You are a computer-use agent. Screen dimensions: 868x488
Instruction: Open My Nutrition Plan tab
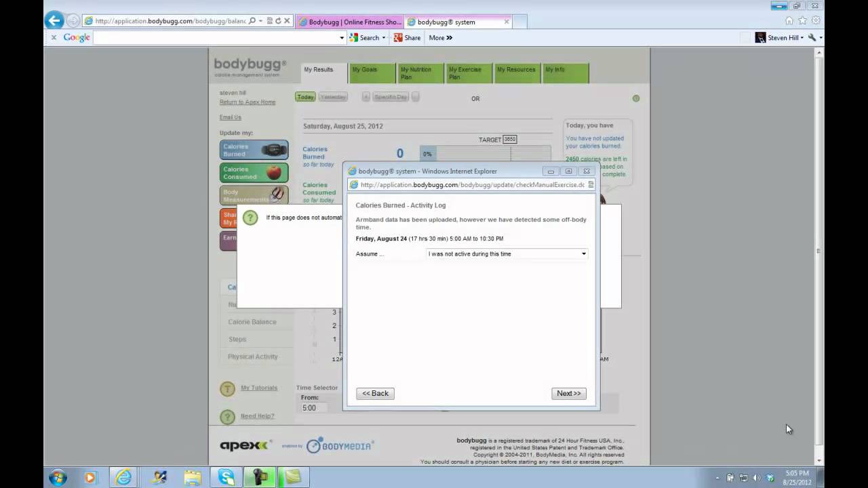pyautogui.click(x=420, y=73)
